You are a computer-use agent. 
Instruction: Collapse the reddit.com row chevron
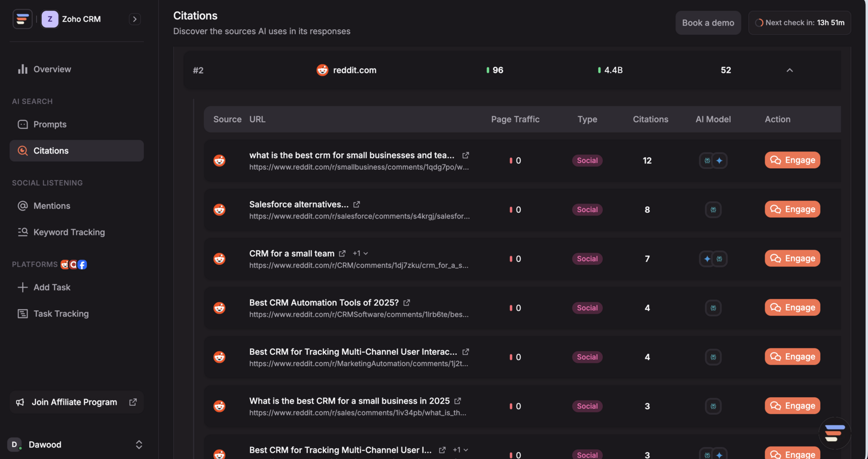(789, 70)
